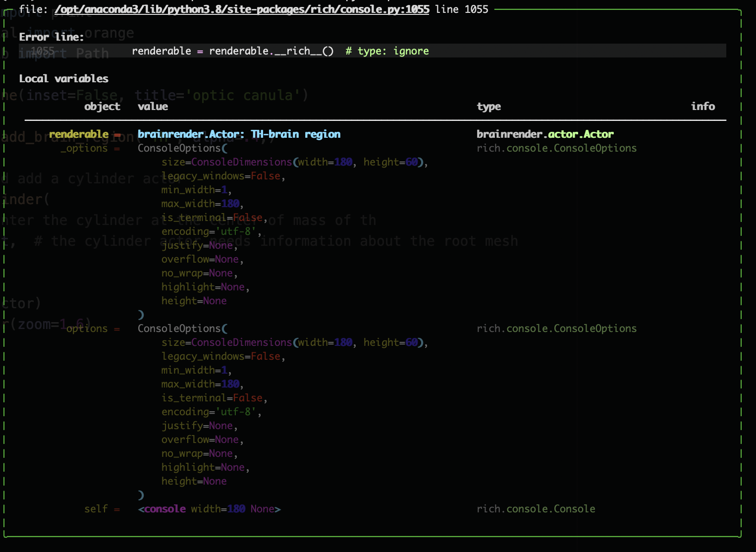The width and height of the screenshot is (756, 552).
Task: Click the brainrender.Actor TH-brain region value
Action: [239, 134]
